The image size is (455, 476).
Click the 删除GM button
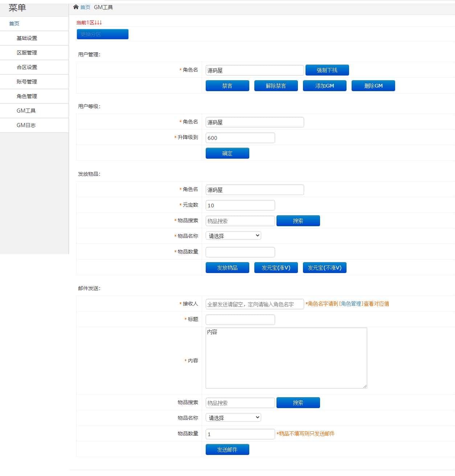pos(373,85)
